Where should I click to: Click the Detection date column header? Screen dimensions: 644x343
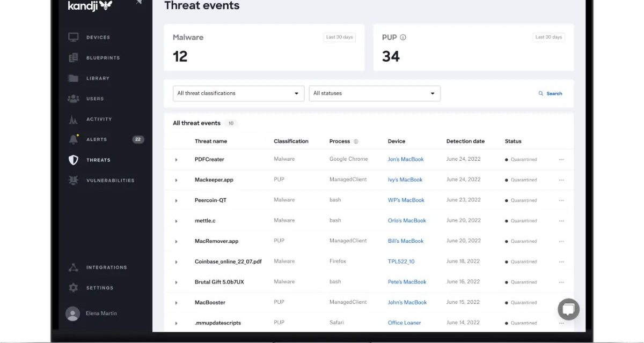465,141
